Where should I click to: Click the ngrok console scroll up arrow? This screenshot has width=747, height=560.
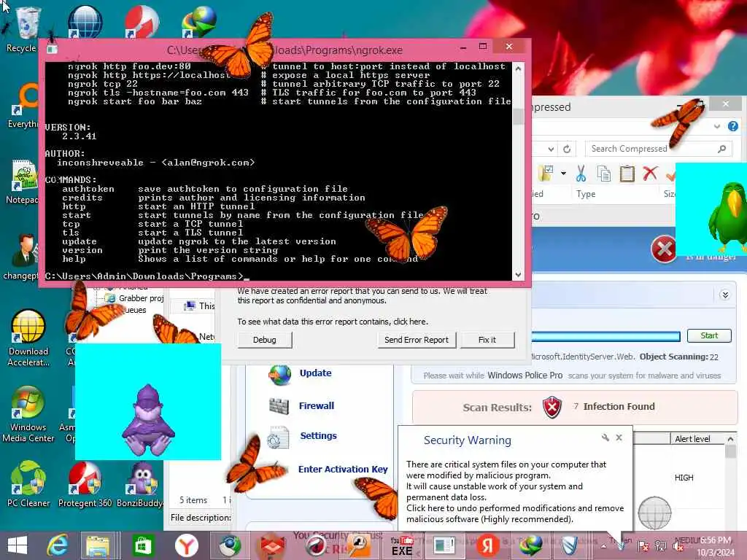pos(519,69)
